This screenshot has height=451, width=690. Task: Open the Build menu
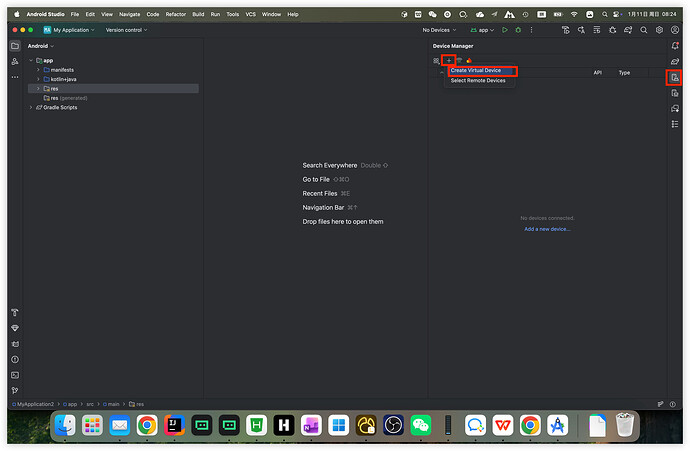pyautogui.click(x=198, y=14)
